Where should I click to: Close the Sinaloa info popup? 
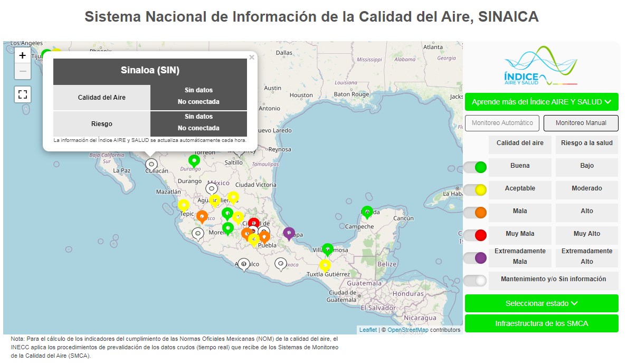(252, 58)
